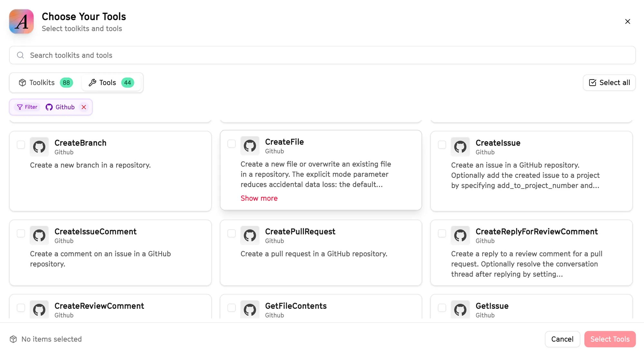Screen dimensions: 644x352
Task: Switch to the Toolkits tab
Action: click(x=46, y=83)
